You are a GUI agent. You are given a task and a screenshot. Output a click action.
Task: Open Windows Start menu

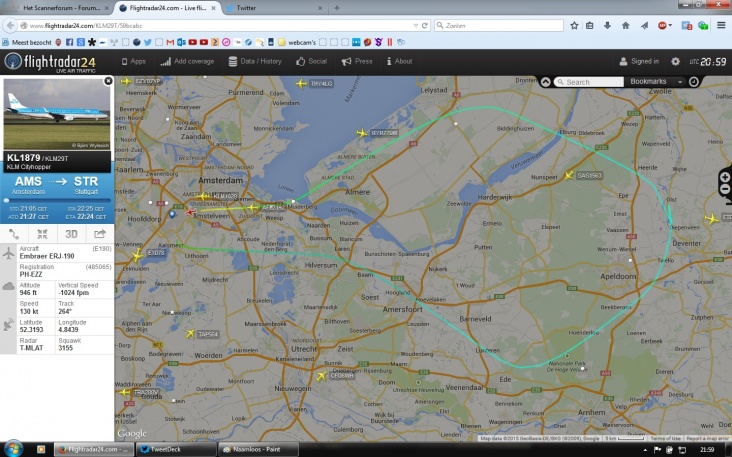[13, 449]
